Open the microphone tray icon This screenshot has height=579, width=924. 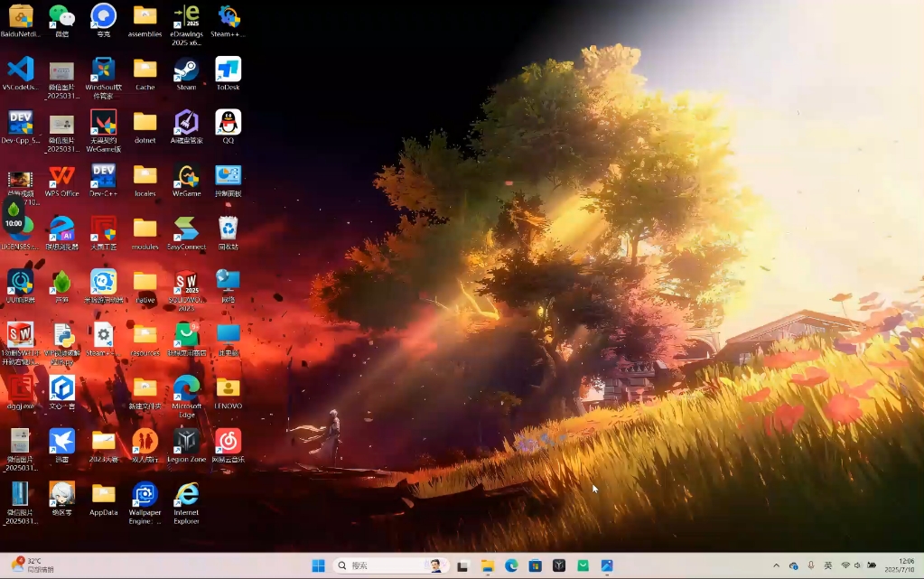click(x=811, y=565)
